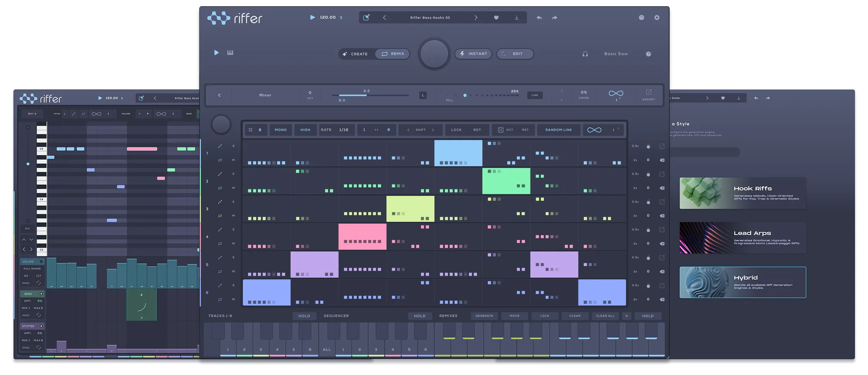This screenshot has height=375, width=868.
Task: Go to previous preset with left chevron
Action: [x=384, y=18]
